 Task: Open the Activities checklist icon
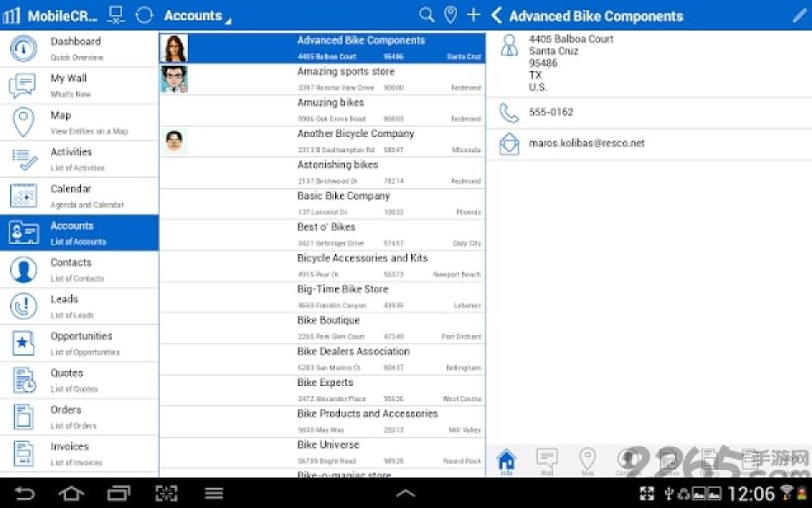(24, 160)
